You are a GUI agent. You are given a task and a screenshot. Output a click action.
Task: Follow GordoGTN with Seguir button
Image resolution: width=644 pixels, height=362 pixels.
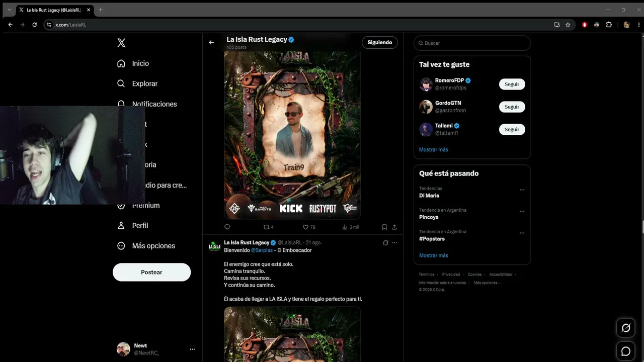tap(512, 107)
